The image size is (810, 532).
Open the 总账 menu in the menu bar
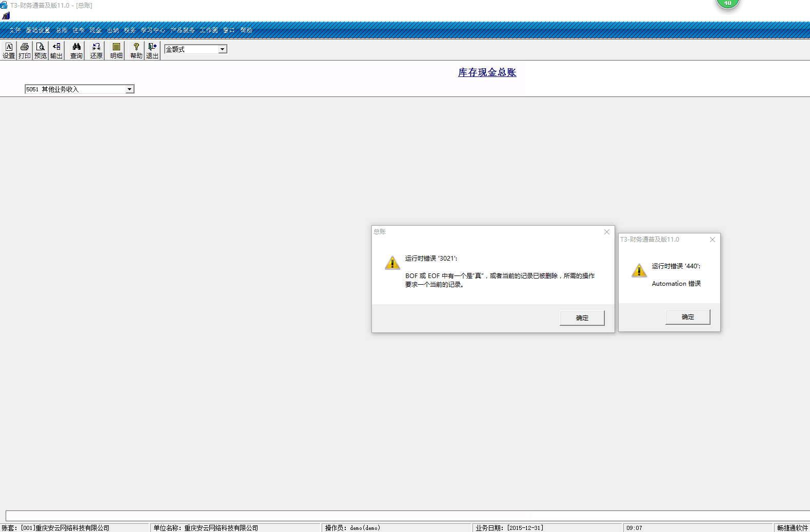pos(62,30)
